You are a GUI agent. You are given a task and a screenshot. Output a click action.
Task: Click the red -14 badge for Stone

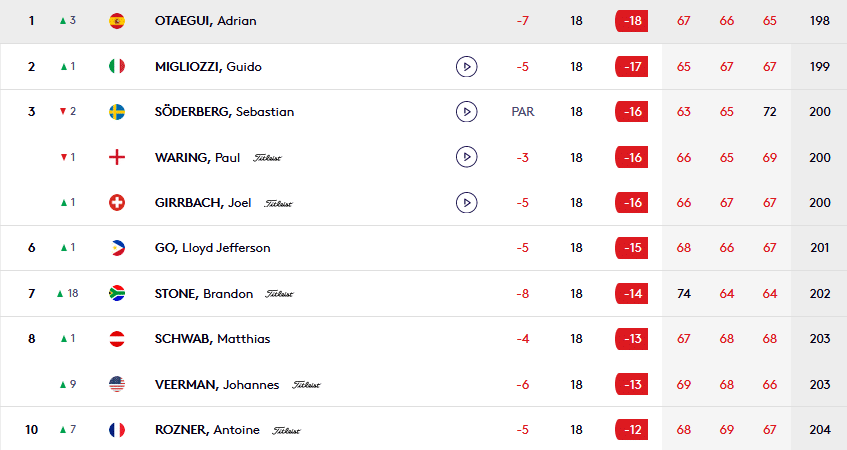(x=631, y=294)
